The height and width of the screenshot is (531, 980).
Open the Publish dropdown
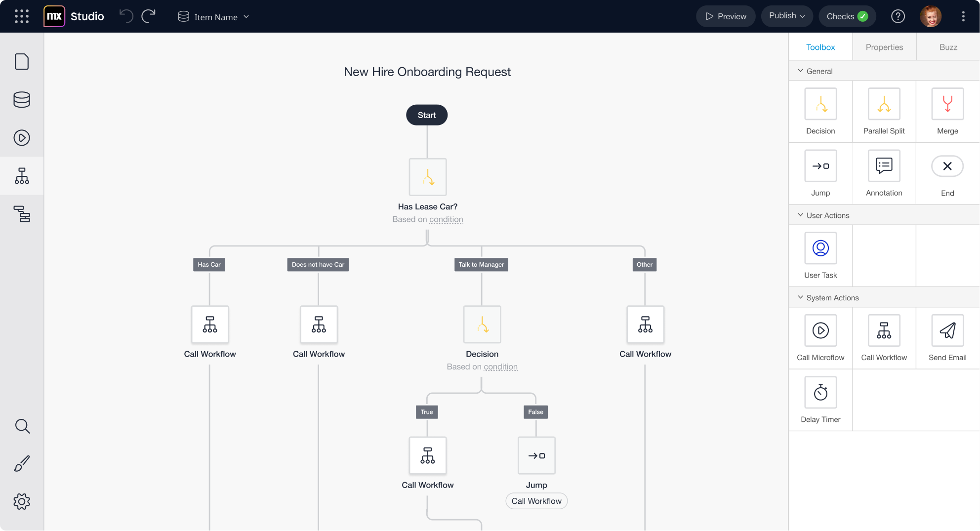click(787, 16)
